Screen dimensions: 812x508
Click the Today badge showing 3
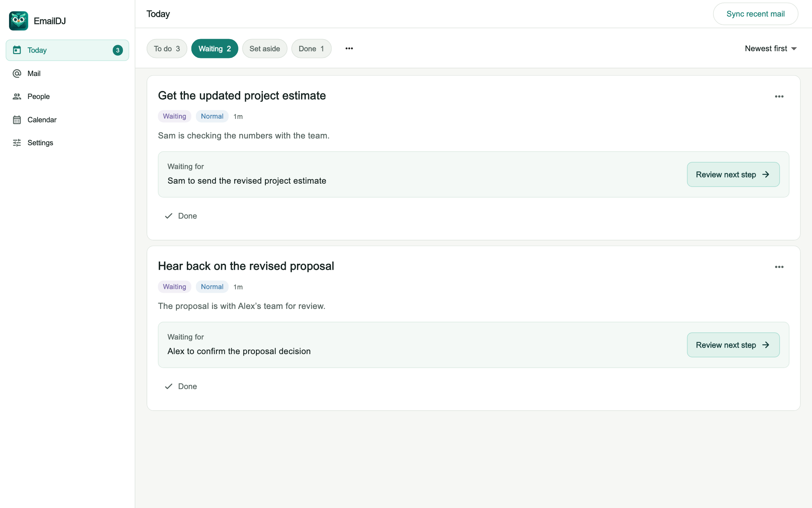click(x=118, y=50)
